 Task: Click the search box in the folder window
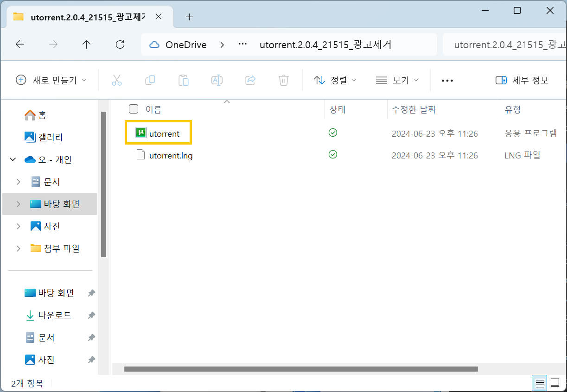tap(504, 45)
